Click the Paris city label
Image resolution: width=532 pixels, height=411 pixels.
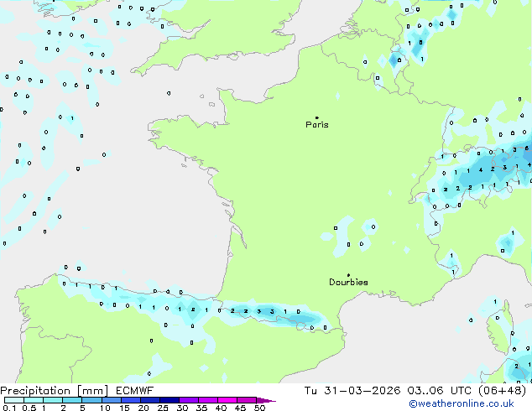click(x=317, y=125)
